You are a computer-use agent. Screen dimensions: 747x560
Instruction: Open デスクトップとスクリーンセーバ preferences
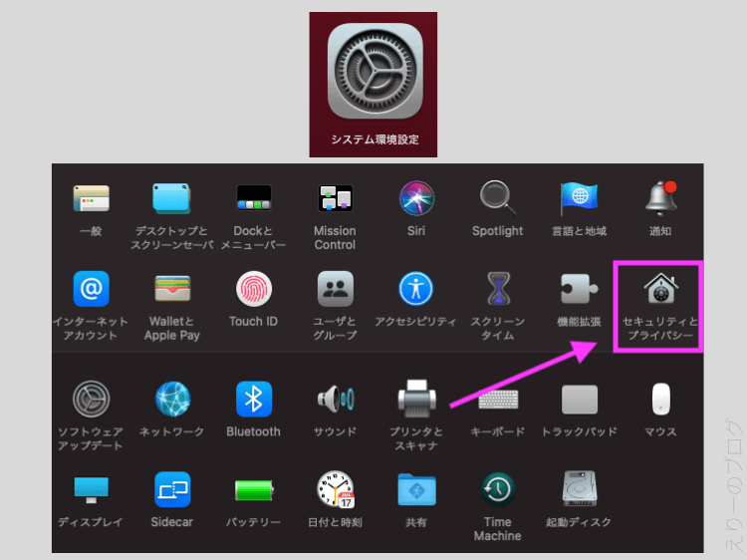(x=171, y=198)
